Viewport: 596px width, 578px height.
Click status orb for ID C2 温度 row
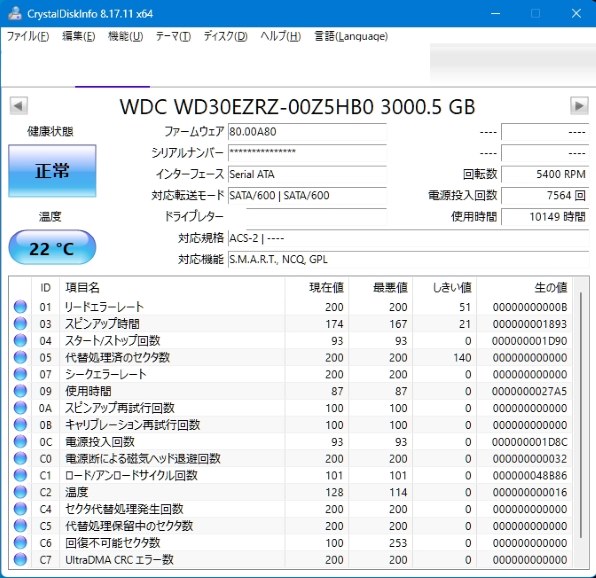20,492
